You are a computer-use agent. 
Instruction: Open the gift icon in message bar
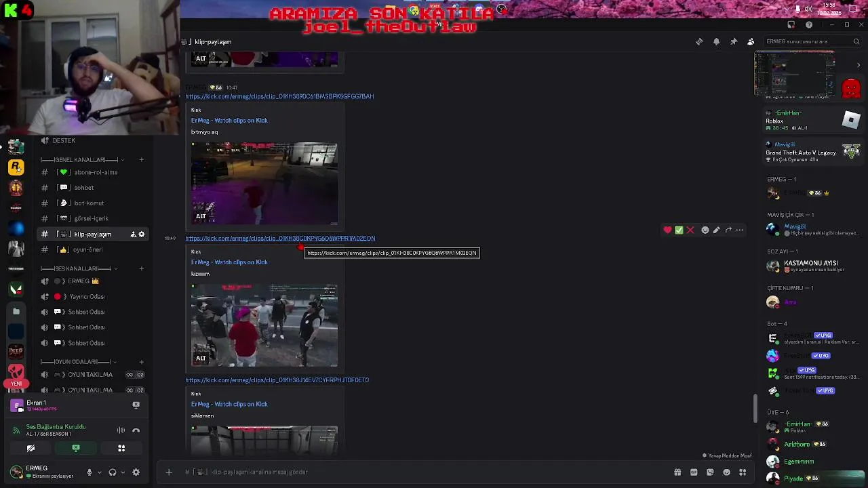coord(677,472)
